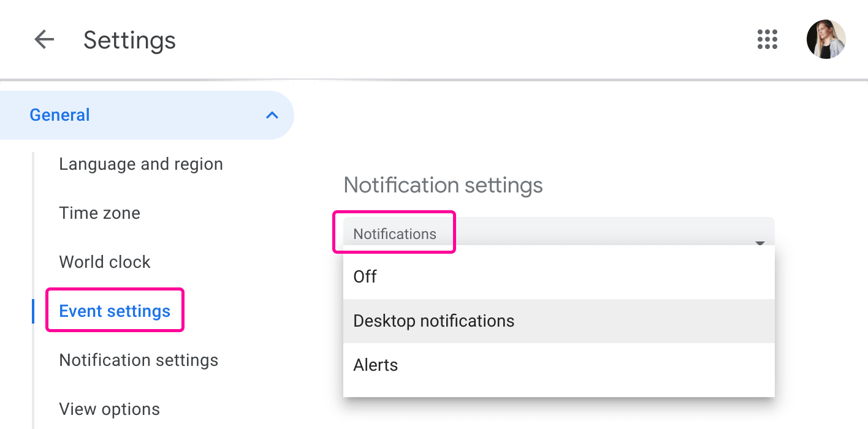
Task: Choose Desktop notifications option
Action: 433,321
